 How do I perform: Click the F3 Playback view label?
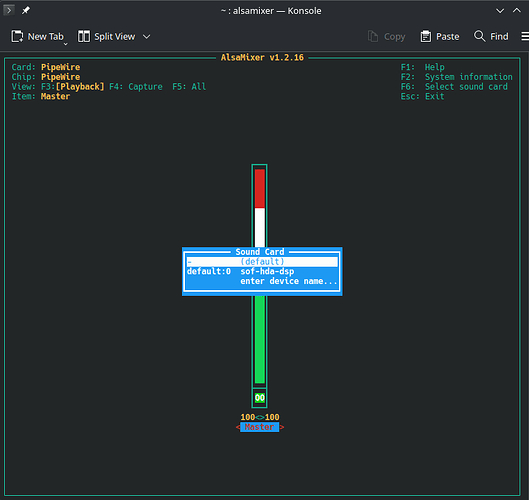coord(73,87)
